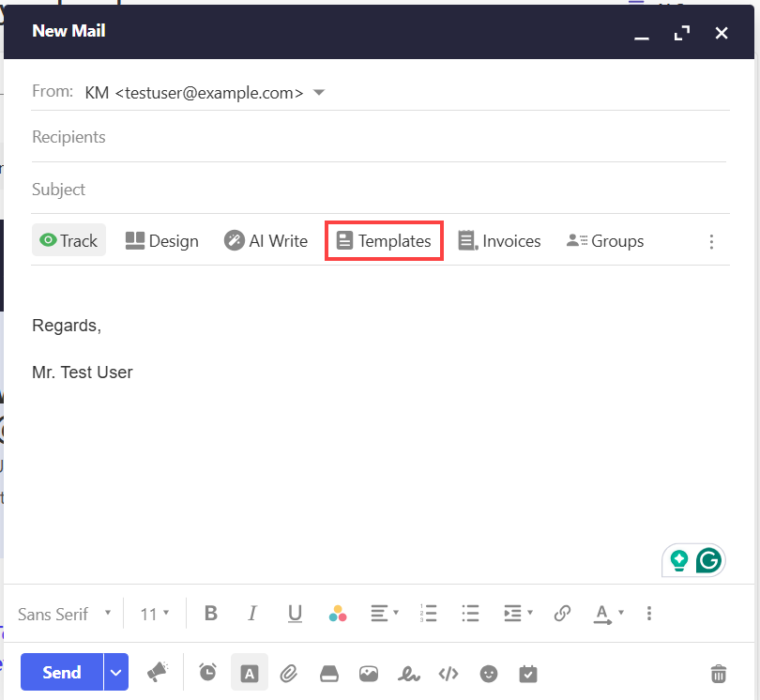Insert a bulleted list
760x700 pixels.
coord(470,614)
